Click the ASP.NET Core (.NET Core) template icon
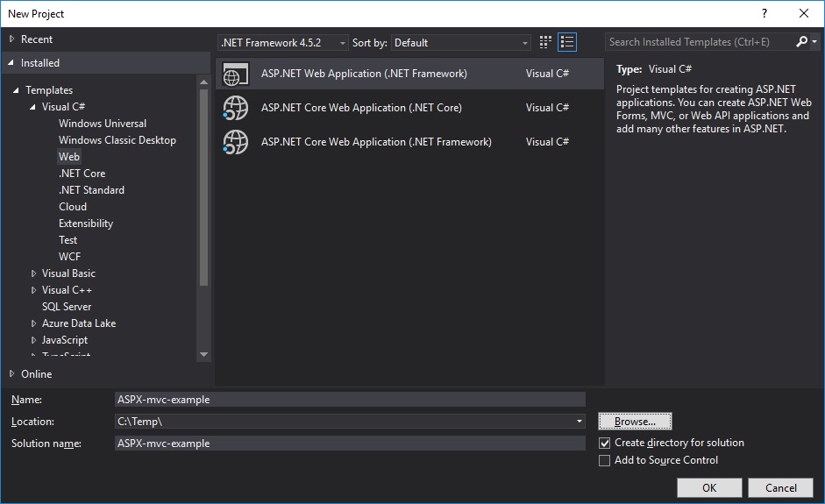 [236, 108]
